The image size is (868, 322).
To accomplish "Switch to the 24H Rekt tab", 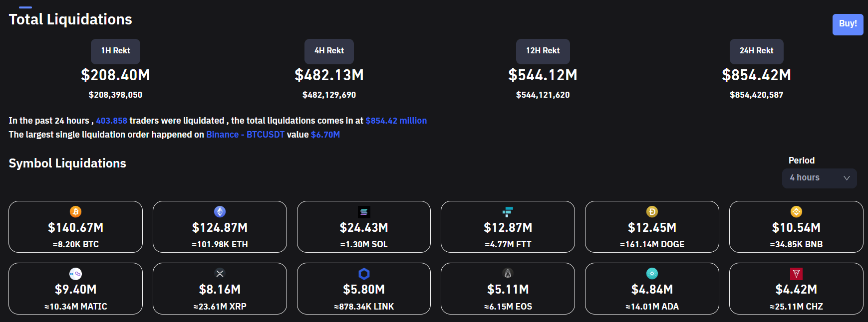I will click(756, 51).
